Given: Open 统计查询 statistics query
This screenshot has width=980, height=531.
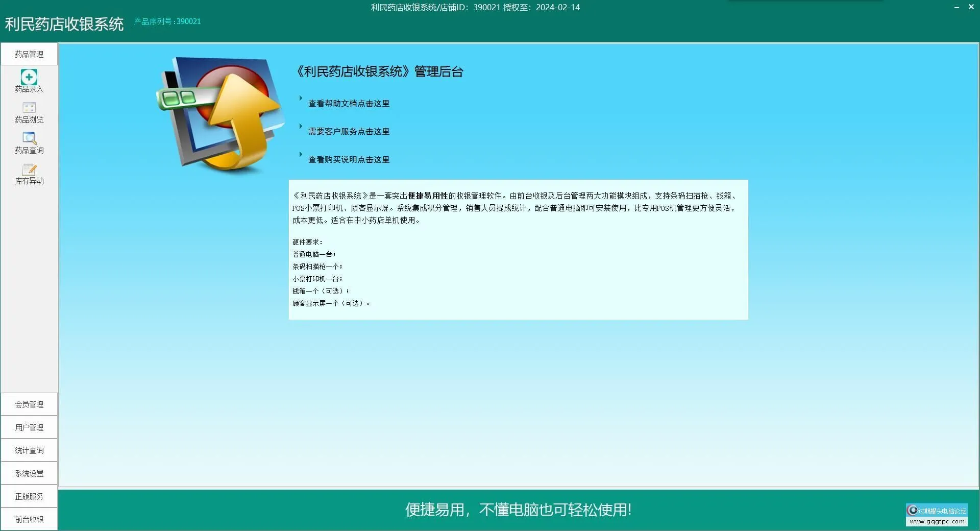Looking at the screenshot, I should tap(29, 450).
